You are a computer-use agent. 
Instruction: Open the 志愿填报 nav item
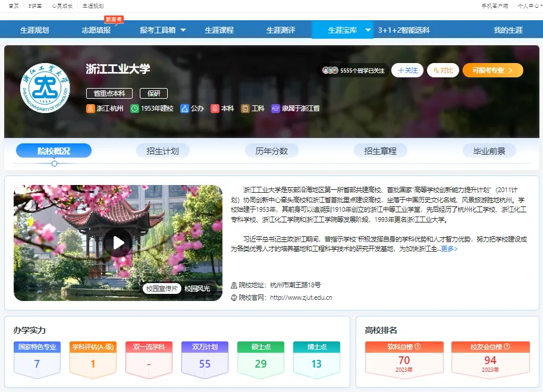coord(96,30)
